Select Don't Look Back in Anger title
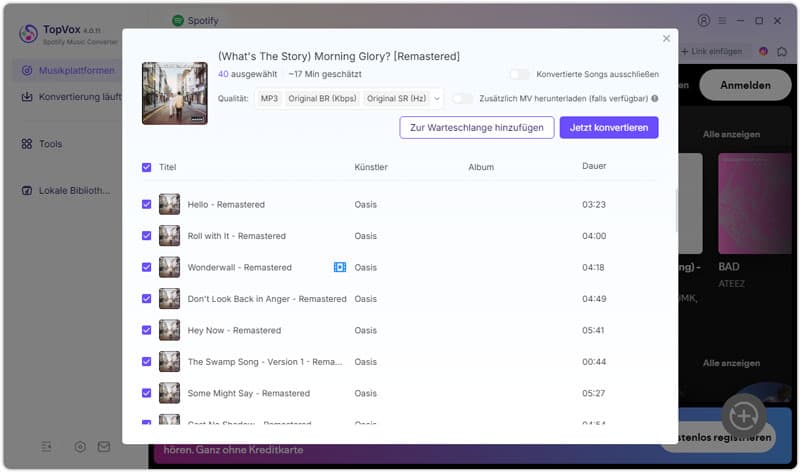The image size is (800, 472). tap(267, 299)
